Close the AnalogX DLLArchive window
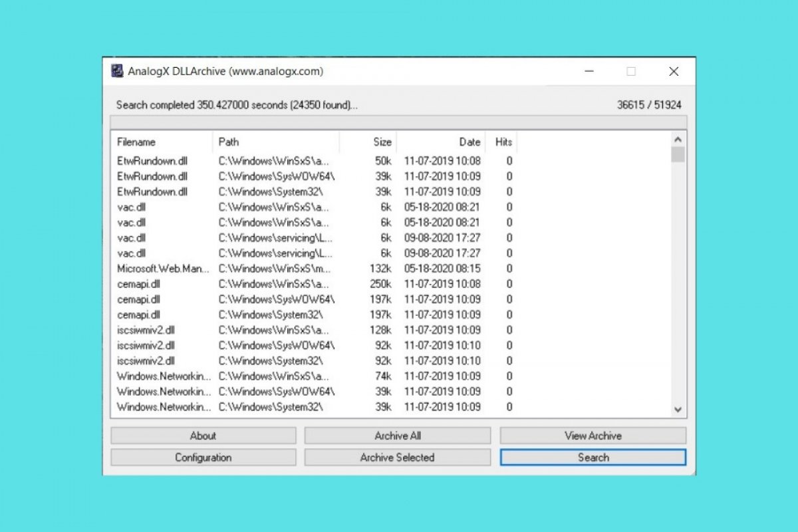Image resolution: width=798 pixels, height=532 pixels. click(x=674, y=71)
